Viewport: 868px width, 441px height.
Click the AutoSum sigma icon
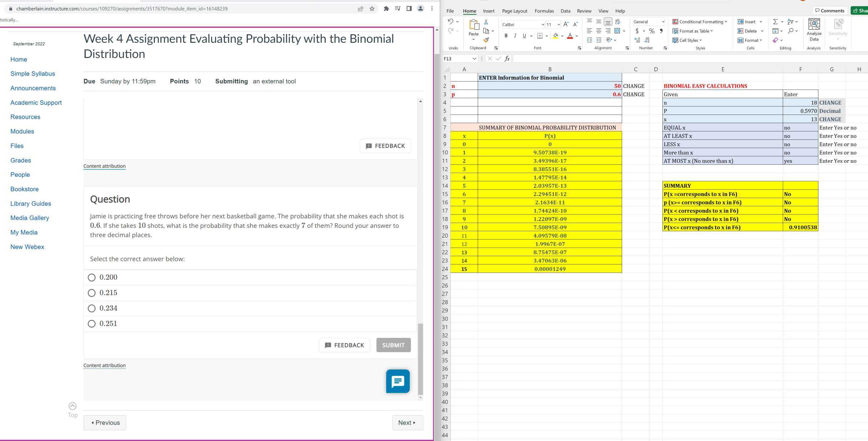(x=775, y=22)
